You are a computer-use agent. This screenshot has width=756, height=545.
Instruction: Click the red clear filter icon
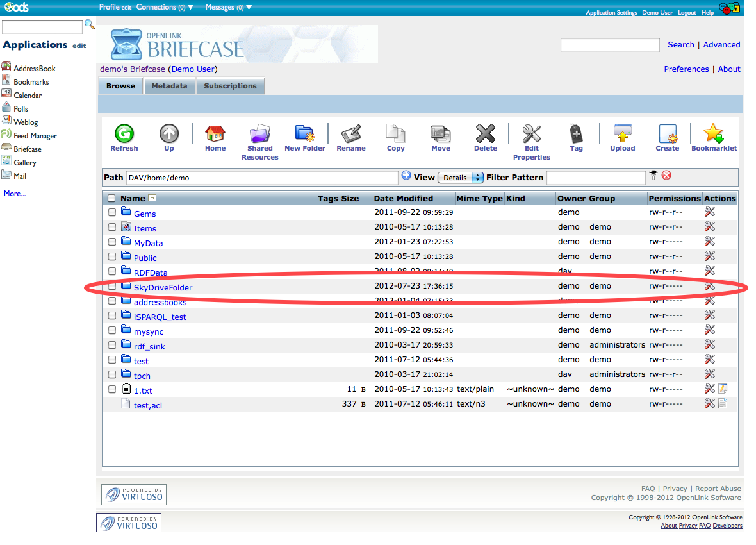coord(666,176)
